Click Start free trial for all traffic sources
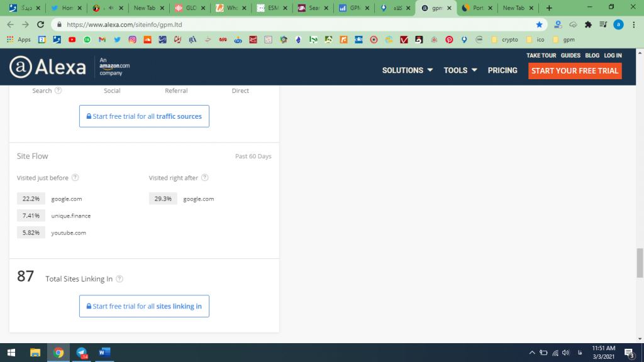The height and width of the screenshot is (362, 644). tap(144, 116)
